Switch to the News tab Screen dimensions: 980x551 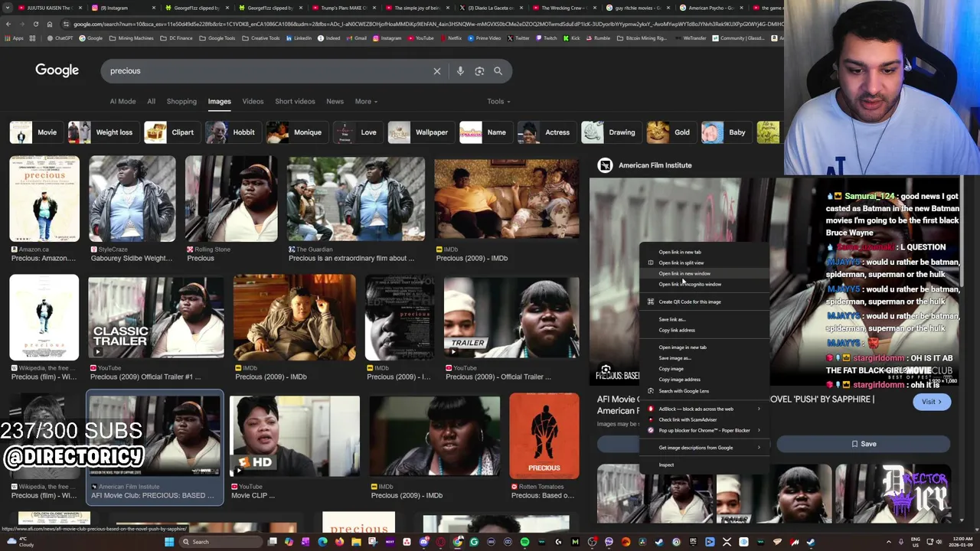(x=335, y=101)
